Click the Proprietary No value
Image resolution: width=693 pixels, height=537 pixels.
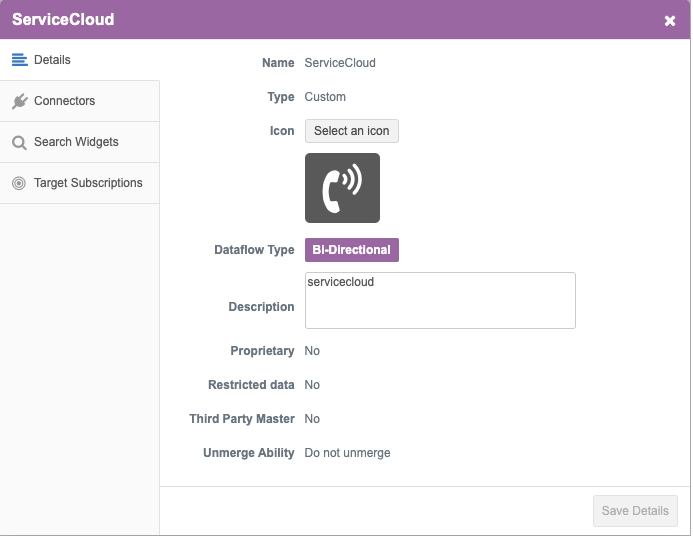312,351
